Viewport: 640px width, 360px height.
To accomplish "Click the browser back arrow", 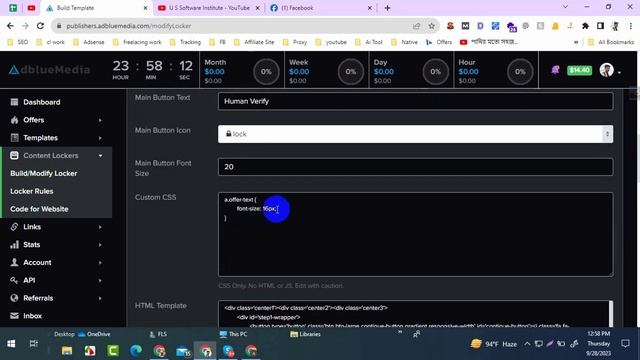I will tap(10, 26).
